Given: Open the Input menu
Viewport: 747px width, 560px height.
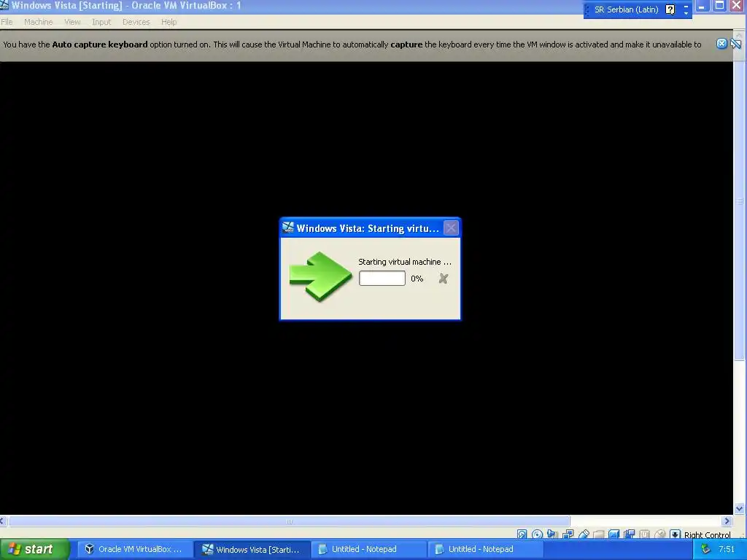Looking at the screenshot, I should [101, 22].
